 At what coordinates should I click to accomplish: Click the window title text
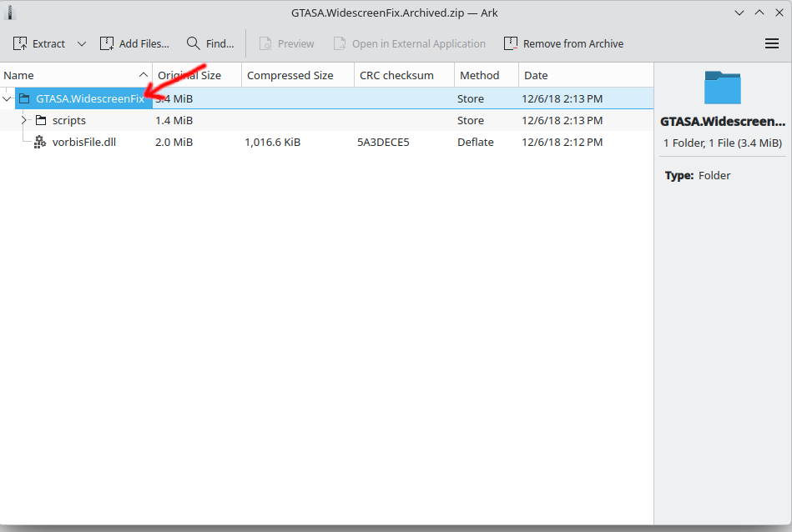(x=395, y=13)
